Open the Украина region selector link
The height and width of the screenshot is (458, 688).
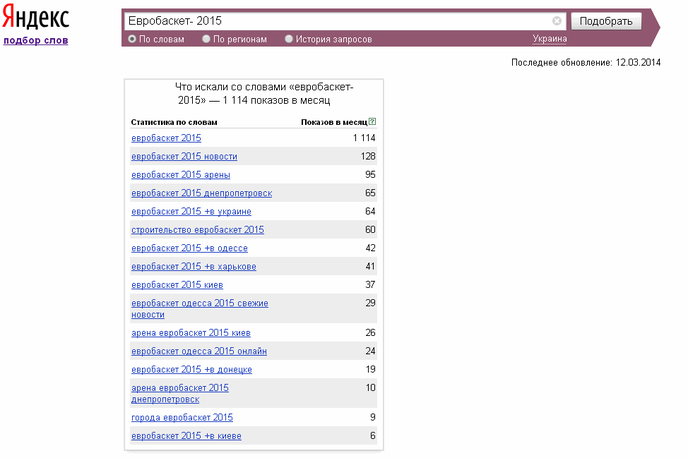pyautogui.click(x=549, y=40)
